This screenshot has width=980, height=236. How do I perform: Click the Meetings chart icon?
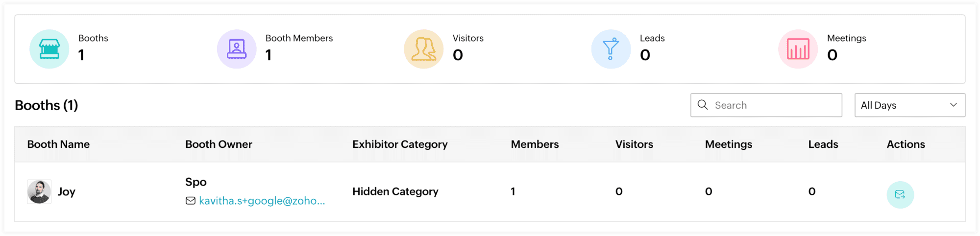(798, 49)
